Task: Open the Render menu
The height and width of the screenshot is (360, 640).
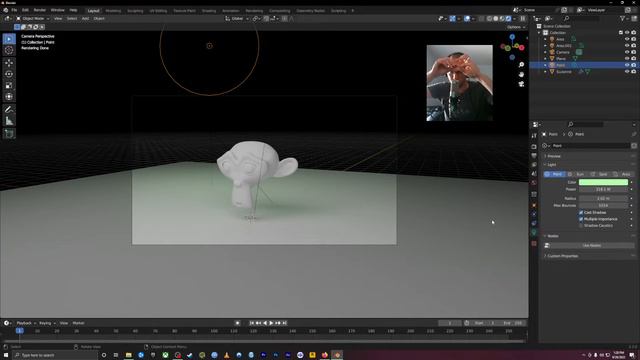Action: (x=40, y=10)
